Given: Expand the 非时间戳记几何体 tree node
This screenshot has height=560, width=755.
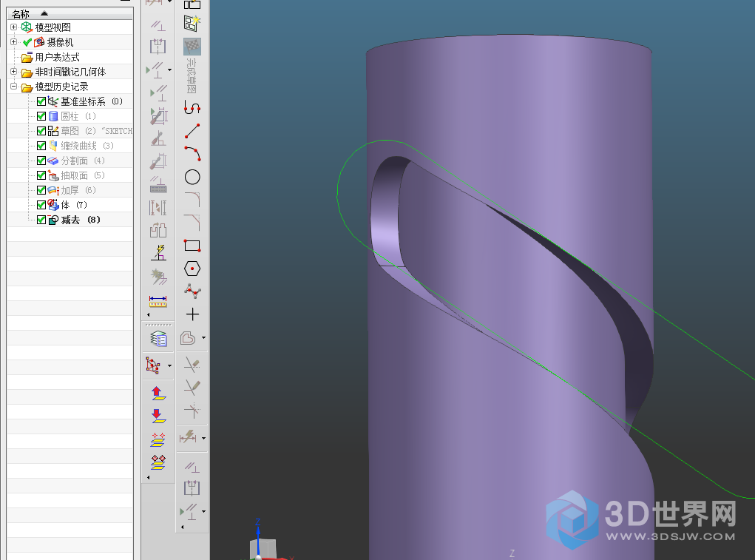Looking at the screenshot, I should click(x=13, y=72).
